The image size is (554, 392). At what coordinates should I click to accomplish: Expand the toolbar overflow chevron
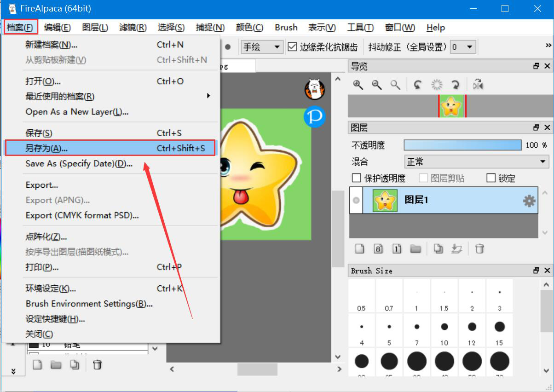tap(548, 45)
